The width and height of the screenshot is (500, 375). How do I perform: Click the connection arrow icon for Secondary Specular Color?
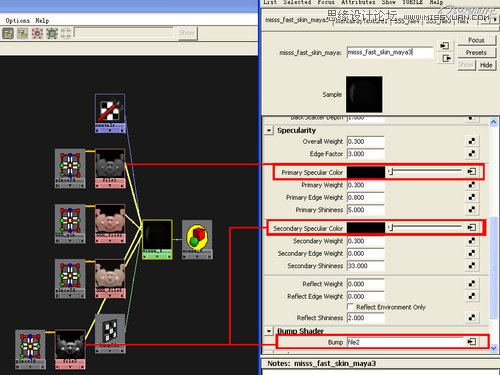(x=471, y=227)
